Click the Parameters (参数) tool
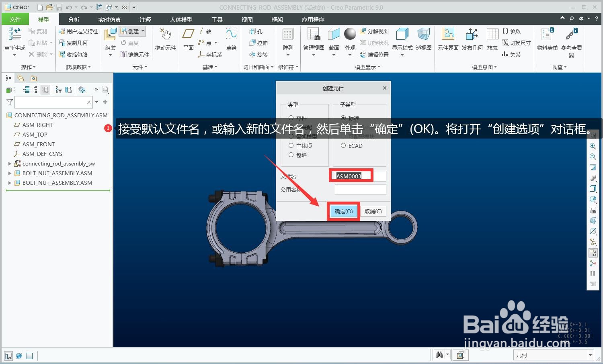 511,31
